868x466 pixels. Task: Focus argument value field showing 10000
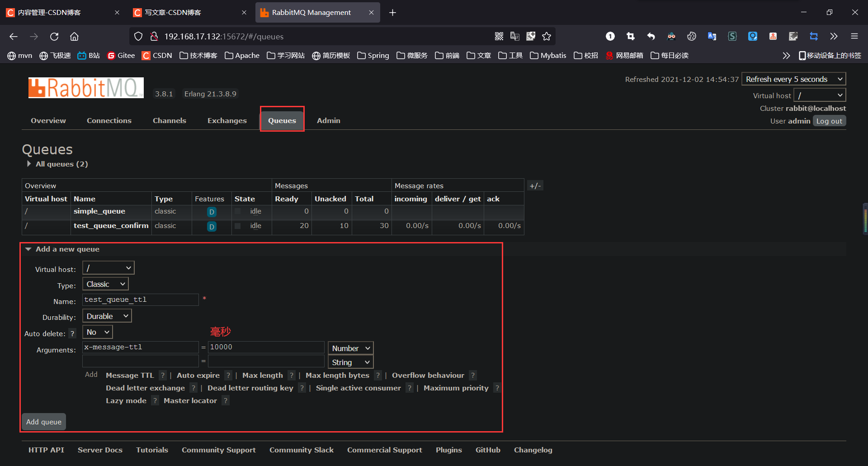[x=266, y=347]
